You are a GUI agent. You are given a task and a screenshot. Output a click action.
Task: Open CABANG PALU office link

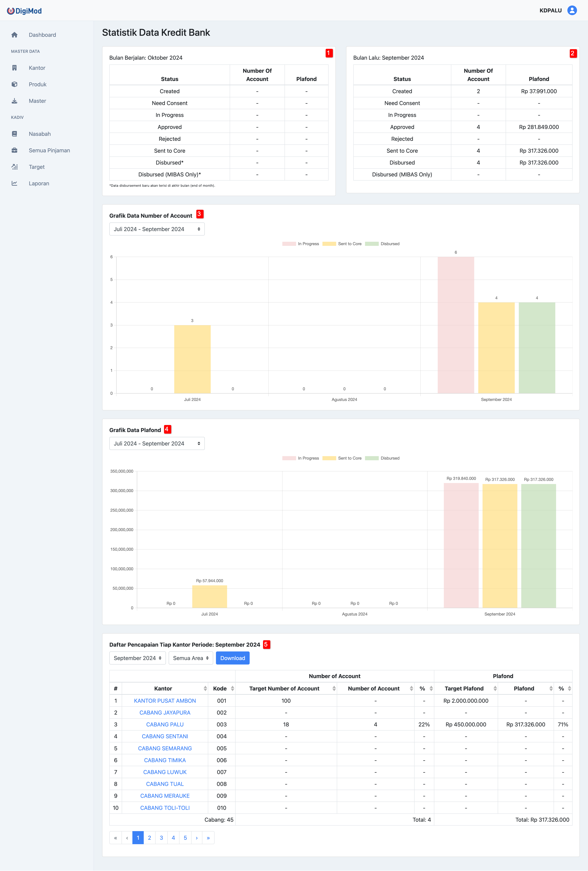pos(165,725)
